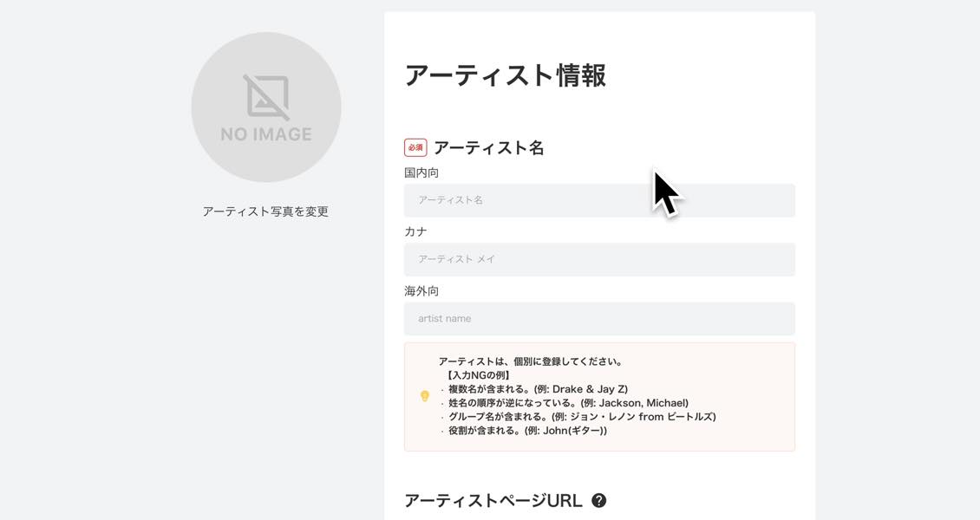Click the lightbulb tip icon

(425, 396)
